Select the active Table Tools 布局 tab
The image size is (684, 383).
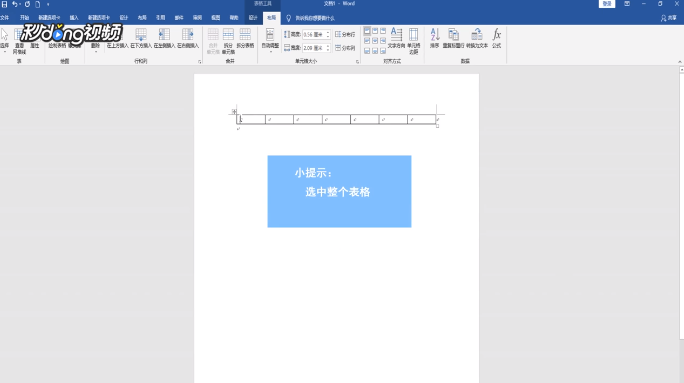click(271, 18)
